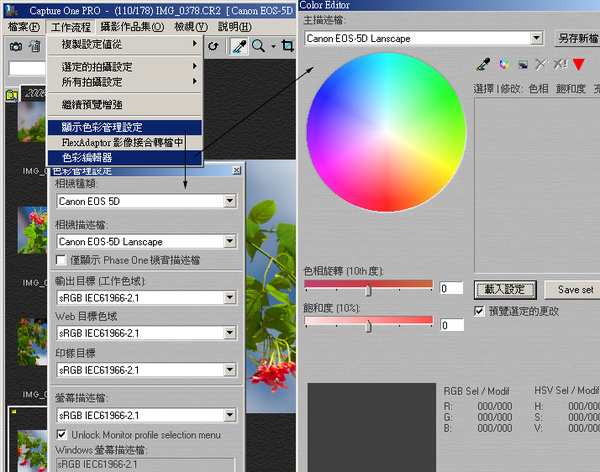Image resolution: width=600 pixels, height=472 pixels.
Task: Click the rotate arrow icon in toolbar
Action: (x=213, y=46)
